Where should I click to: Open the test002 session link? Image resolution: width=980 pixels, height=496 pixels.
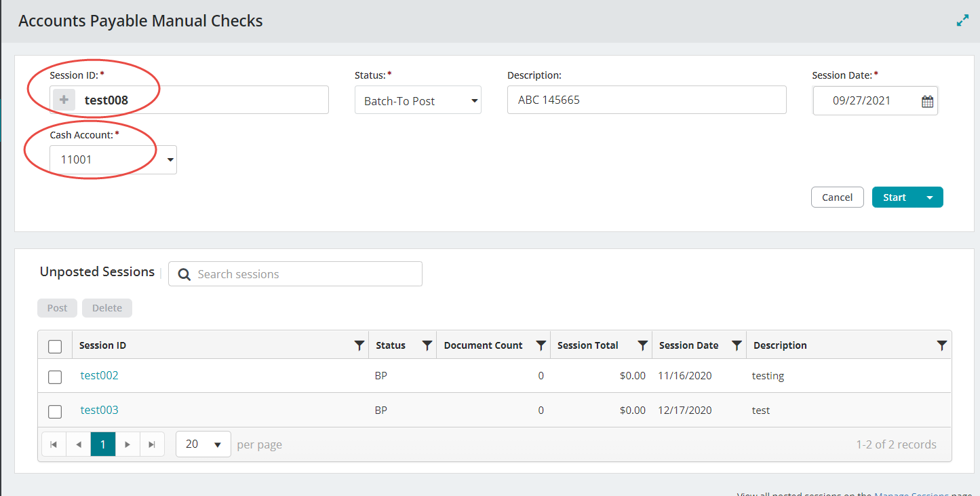[x=99, y=375]
